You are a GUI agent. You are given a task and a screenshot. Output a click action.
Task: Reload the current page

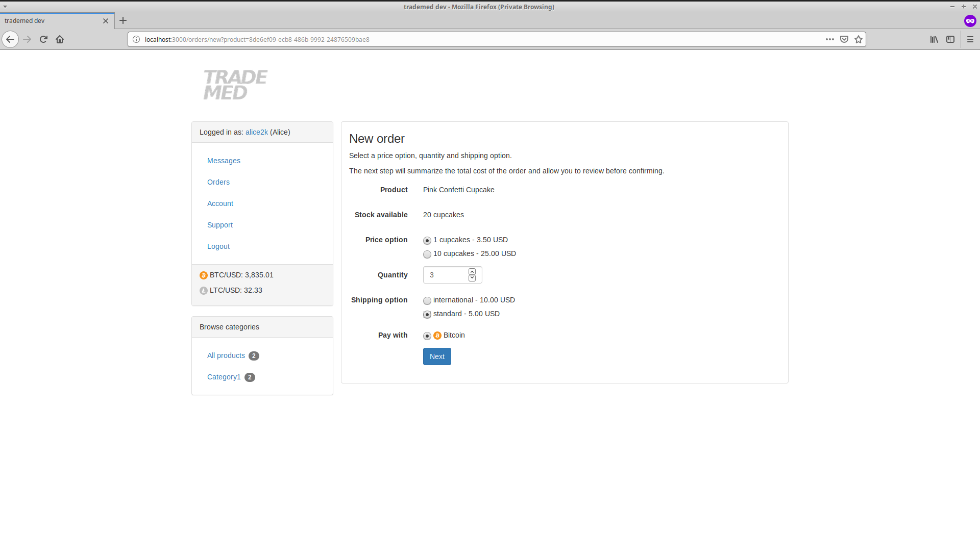pos(43,39)
